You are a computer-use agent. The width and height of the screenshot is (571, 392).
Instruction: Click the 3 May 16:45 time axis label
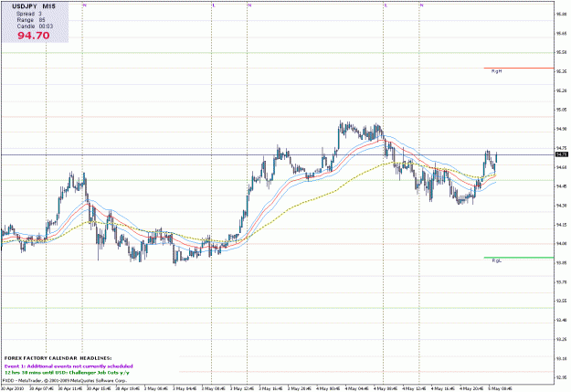click(x=270, y=388)
